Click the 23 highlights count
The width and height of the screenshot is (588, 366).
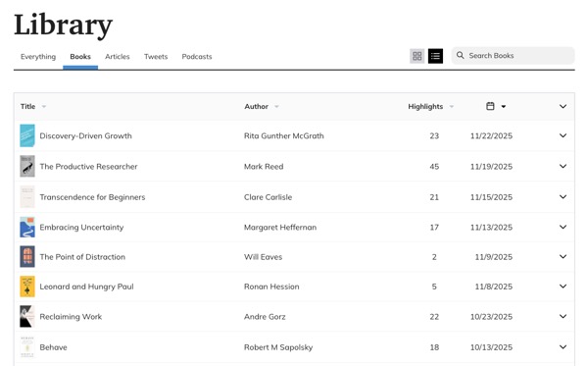(434, 135)
